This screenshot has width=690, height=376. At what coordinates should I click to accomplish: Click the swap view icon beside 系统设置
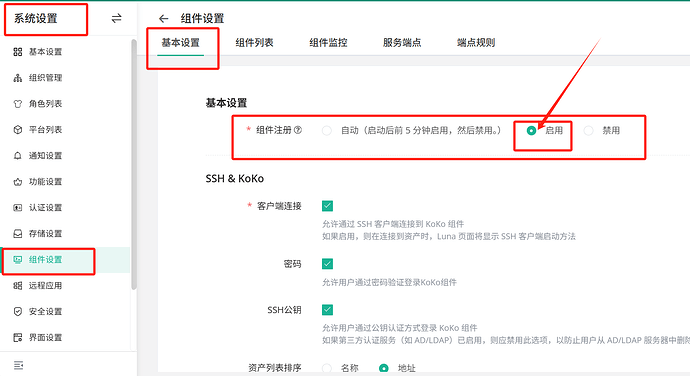click(116, 18)
